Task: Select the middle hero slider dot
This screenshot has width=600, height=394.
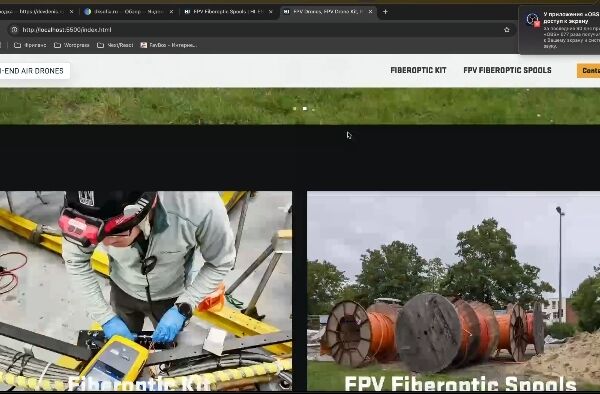Action: pos(305,109)
